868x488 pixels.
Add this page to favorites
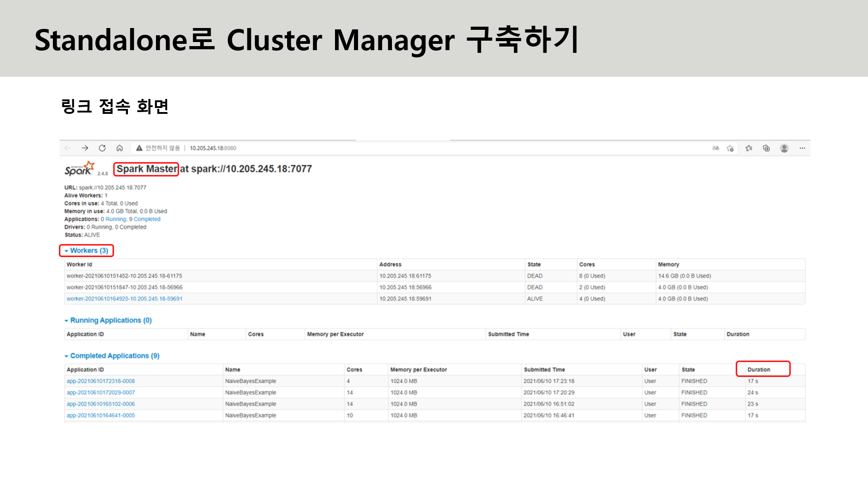tap(730, 148)
